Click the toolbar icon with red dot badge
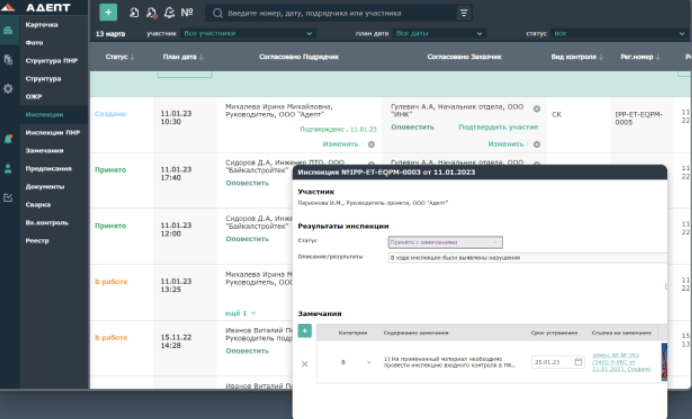692x419 pixels. click(x=151, y=13)
